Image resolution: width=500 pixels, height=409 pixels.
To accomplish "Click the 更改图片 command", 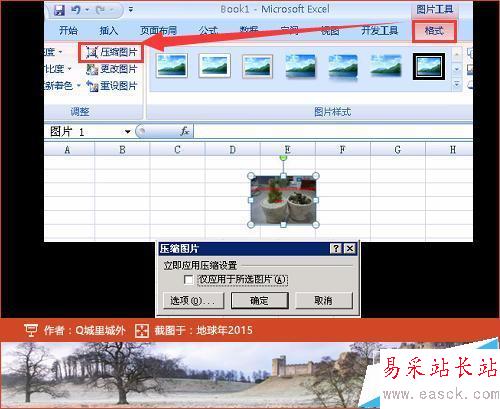I will point(112,69).
